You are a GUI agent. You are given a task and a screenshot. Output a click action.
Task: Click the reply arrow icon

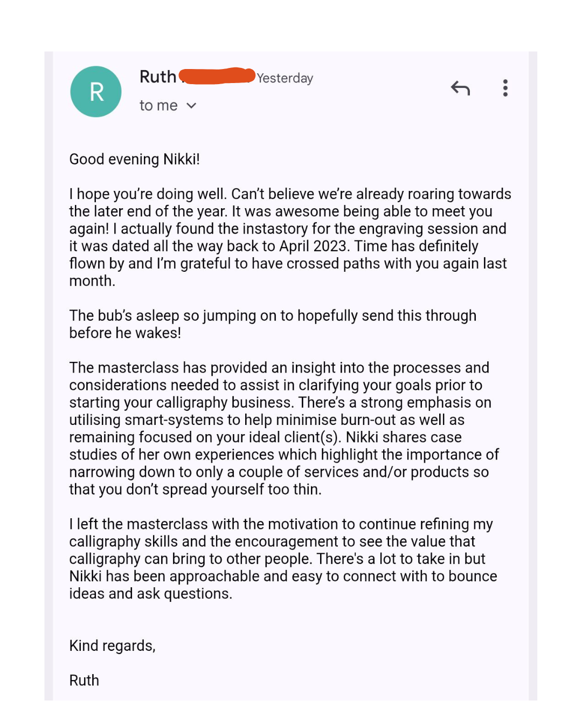460,88
